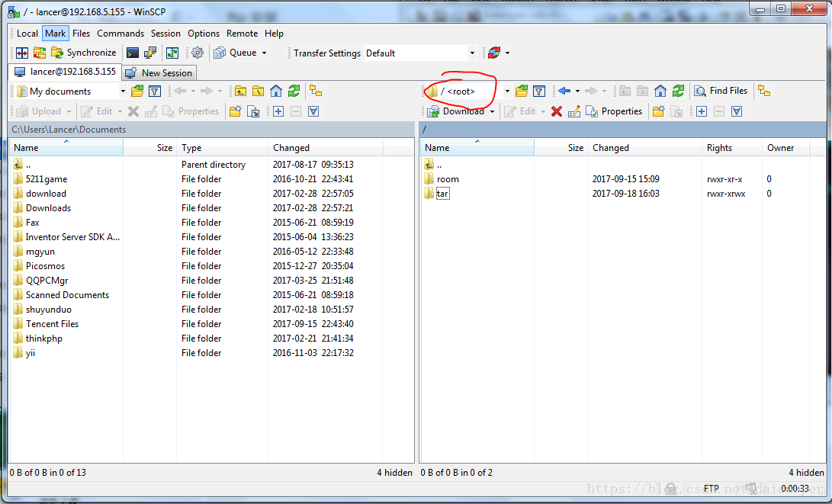Image resolution: width=832 pixels, height=504 pixels.
Task: Open local directory folder icon
Action: [137, 91]
